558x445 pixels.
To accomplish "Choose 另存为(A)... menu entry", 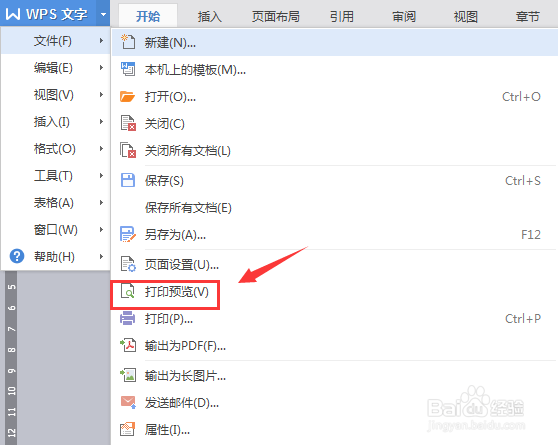I will point(335,235).
